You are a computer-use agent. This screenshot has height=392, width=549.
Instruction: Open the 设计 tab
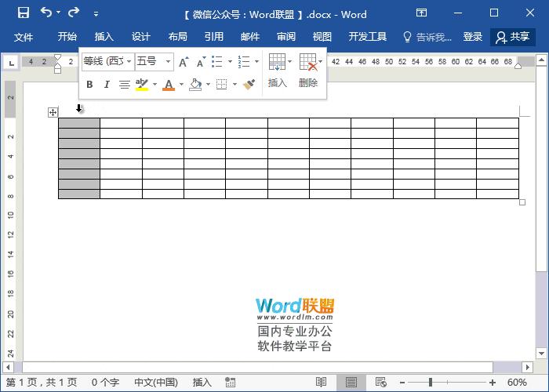pyautogui.click(x=140, y=37)
